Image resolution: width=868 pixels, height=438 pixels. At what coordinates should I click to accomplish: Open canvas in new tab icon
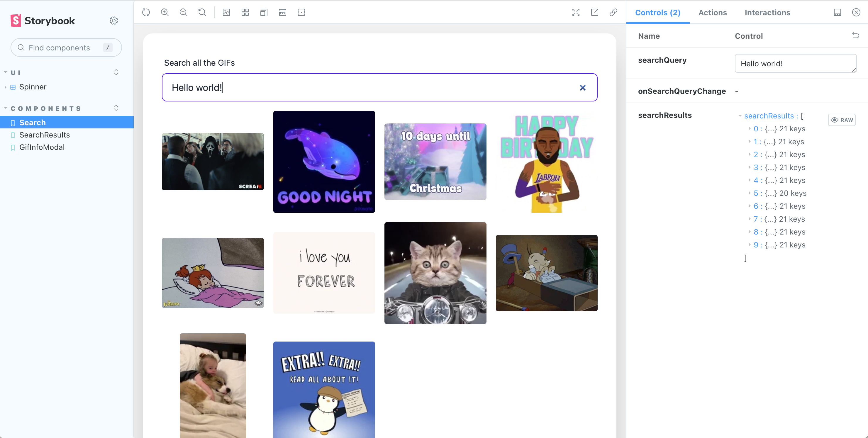coord(595,13)
